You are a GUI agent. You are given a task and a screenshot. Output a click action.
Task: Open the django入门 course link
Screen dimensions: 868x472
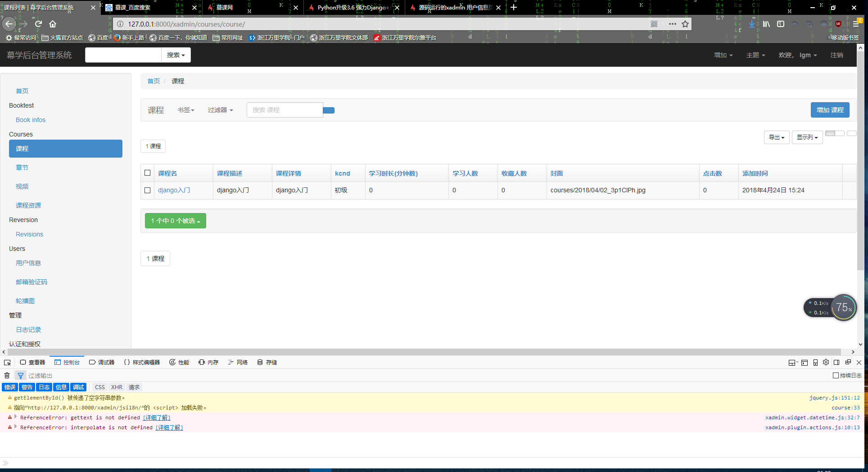coord(174,190)
